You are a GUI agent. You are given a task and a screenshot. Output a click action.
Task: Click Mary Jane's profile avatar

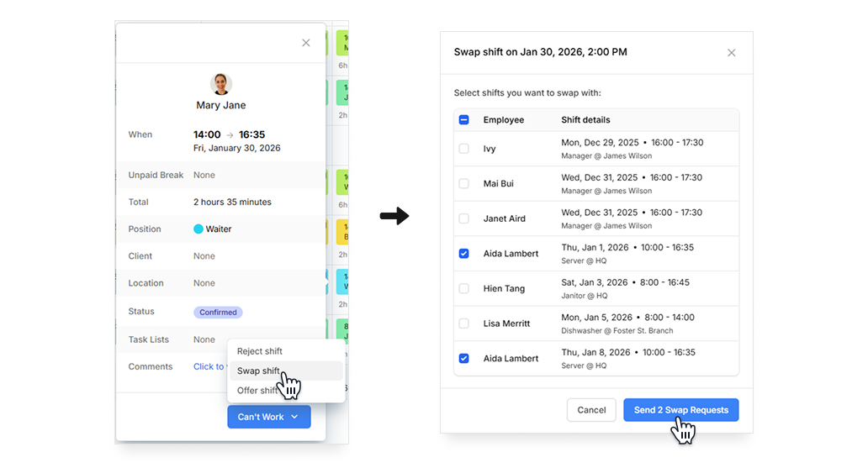pyautogui.click(x=220, y=84)
